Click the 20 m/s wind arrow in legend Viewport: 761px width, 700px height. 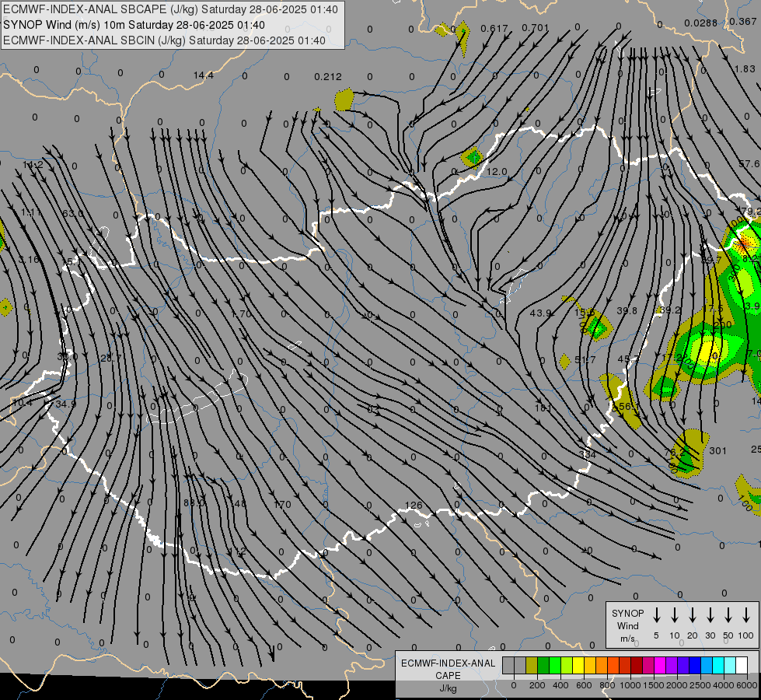click(x=693, y=615)
